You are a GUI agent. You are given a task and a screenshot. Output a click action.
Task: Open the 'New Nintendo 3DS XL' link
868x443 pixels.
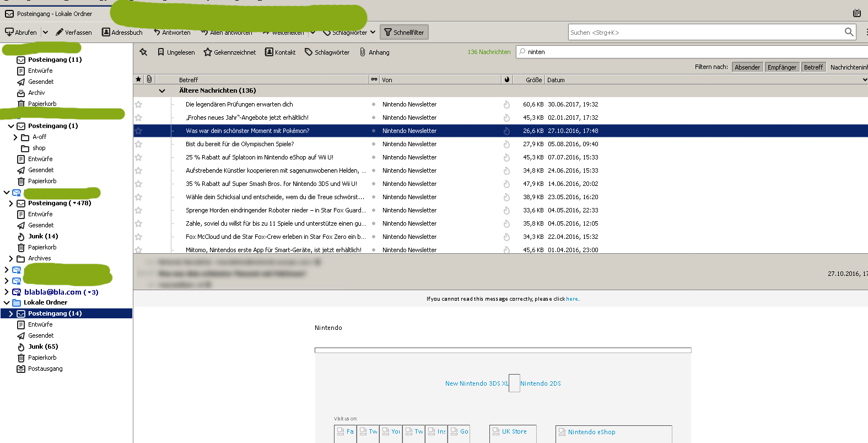477,383
